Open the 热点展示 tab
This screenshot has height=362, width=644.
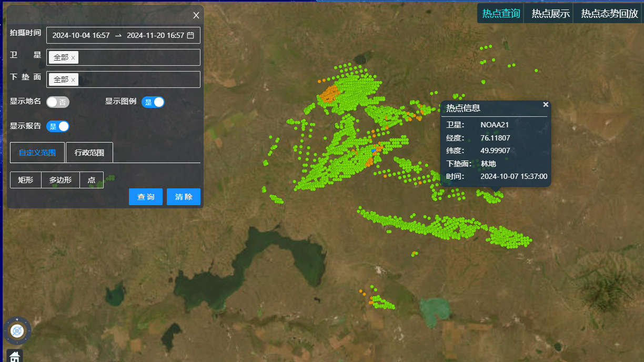pyautogui.click(x=550, y=14)
